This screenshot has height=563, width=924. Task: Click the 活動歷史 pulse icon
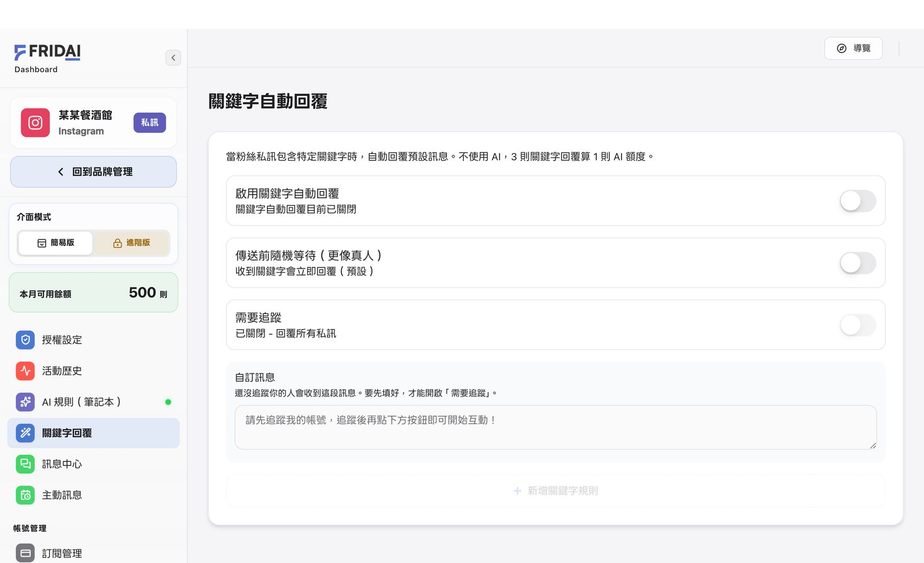25,371
